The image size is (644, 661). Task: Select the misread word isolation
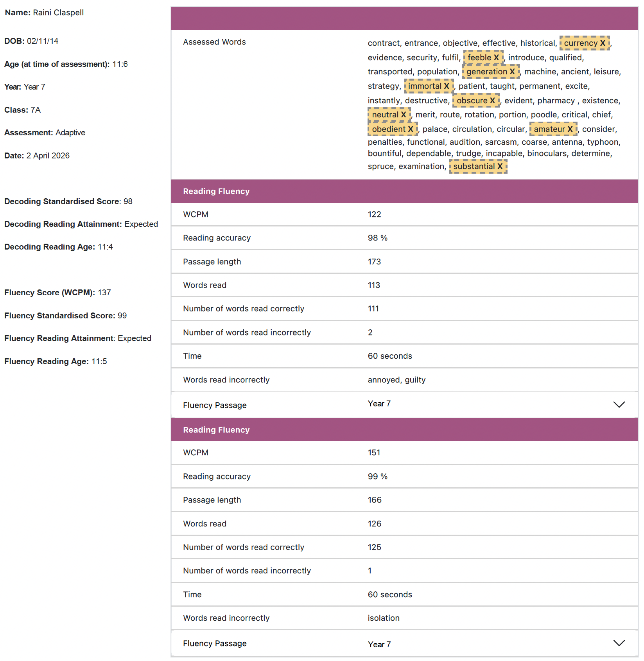(384, 618)
